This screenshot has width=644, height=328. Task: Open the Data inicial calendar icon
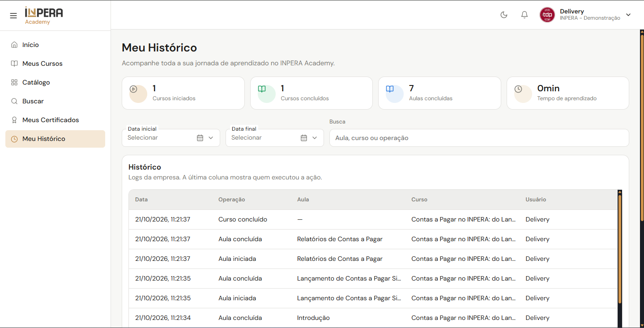200,138
